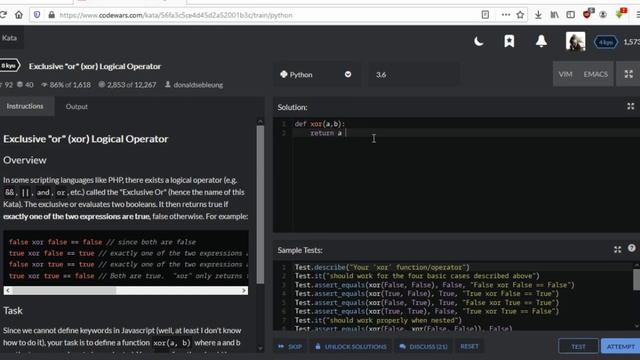Click the left arrow of example scrollbar
The height and width of the screenshot is (360, 640).
click(8, 291)
